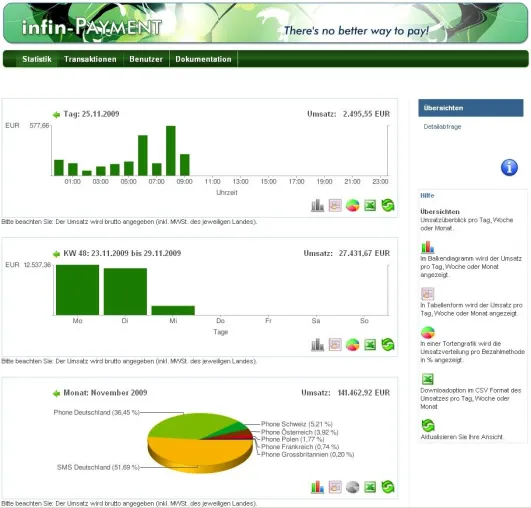
Task: Click the Umsatz 27.431,67 EUR value
Action: (x=364, y=253)
